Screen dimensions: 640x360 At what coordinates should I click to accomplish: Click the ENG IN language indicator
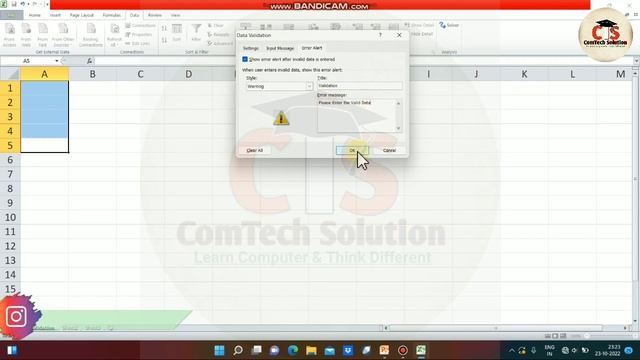click(549, 350)
